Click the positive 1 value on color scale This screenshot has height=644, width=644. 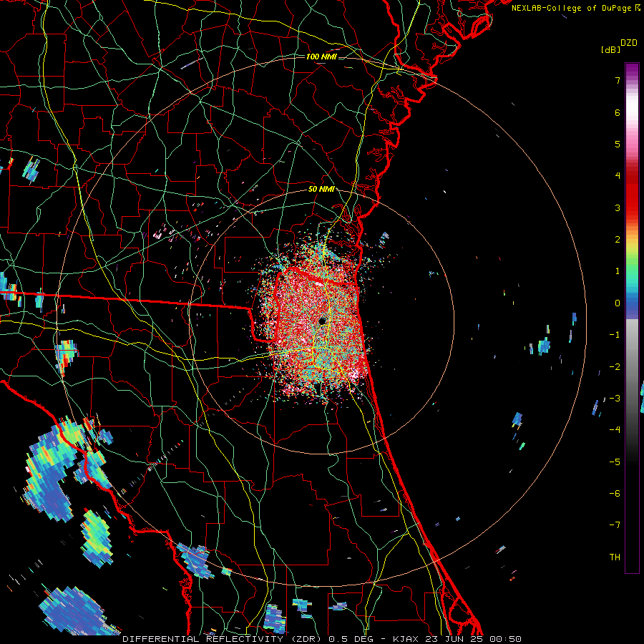pyautogui.click(x=618, y=271)
